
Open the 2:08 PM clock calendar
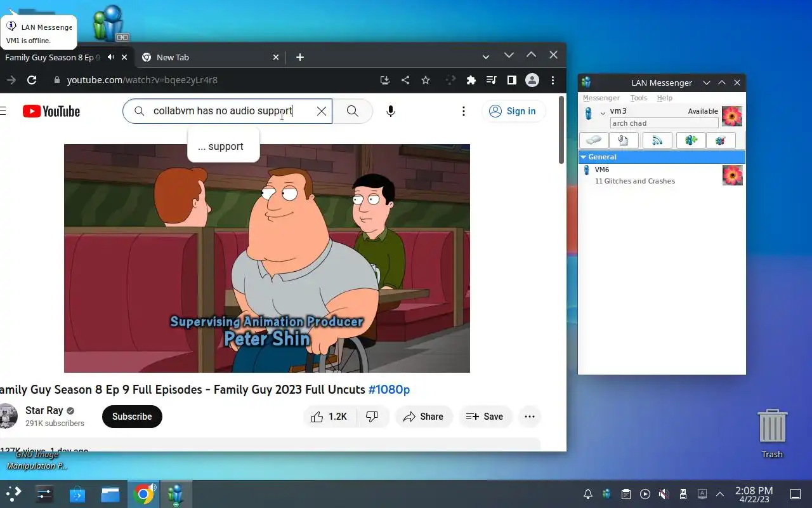pos(754,494)
